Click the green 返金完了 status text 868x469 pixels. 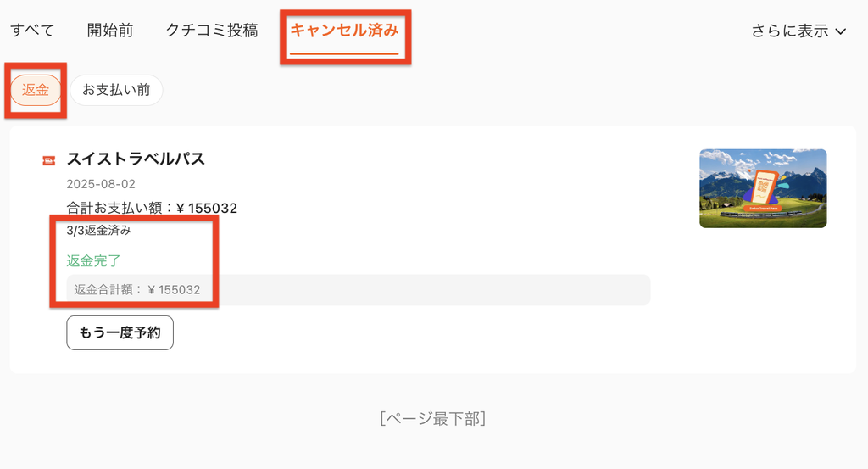pyautogui.click(x=93, y=261)
